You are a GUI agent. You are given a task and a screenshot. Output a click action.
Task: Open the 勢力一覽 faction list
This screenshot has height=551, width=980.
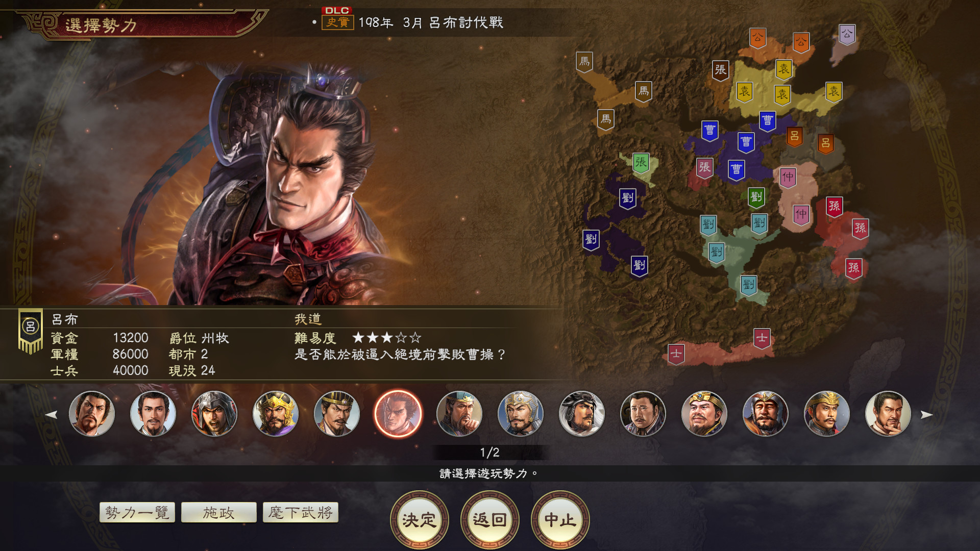[x=137, y=512]
